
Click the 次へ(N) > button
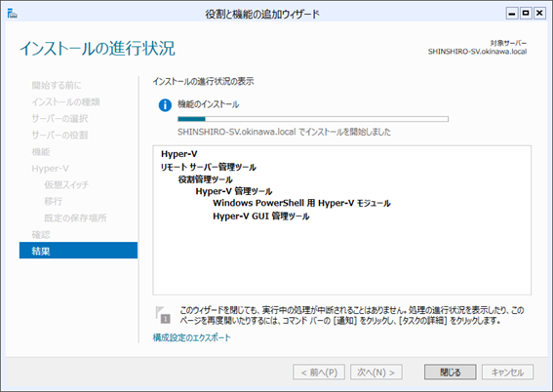[375, 372]
